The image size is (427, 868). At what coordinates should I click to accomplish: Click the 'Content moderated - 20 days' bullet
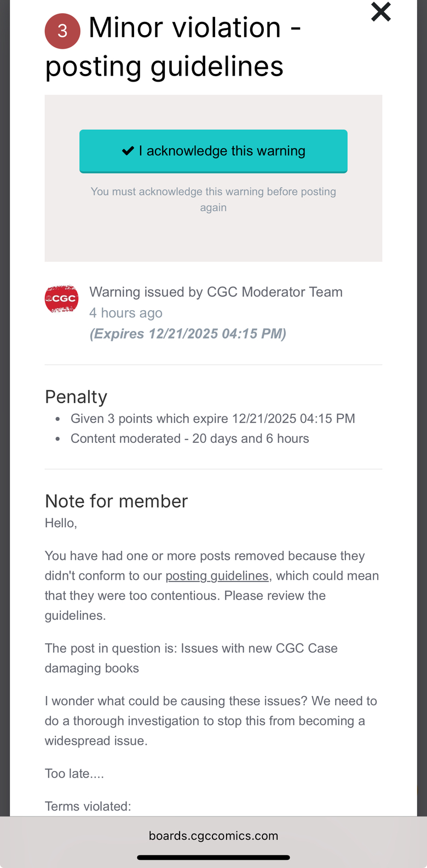click(189, 438)
